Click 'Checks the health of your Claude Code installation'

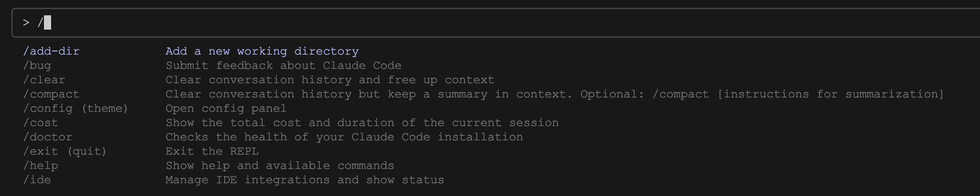(344, 137)
